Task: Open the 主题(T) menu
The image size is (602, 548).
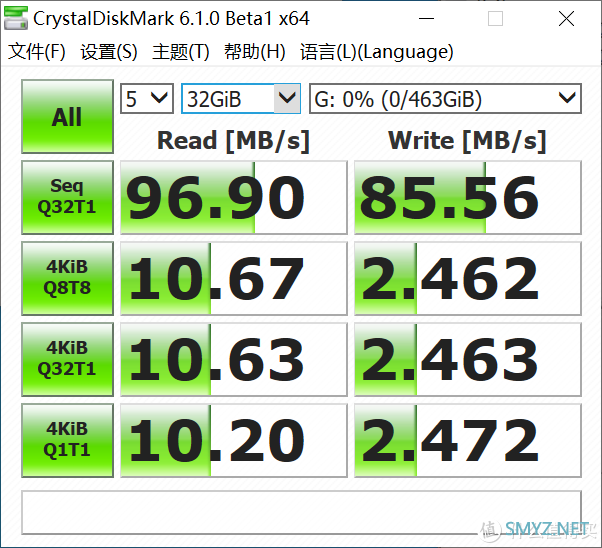Action: (181, 52)
